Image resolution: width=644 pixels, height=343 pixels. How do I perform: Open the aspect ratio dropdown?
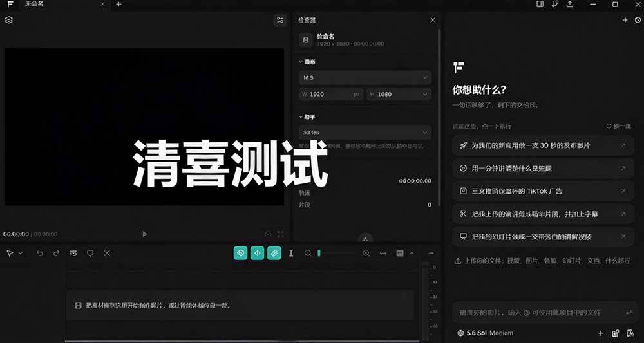point(365,77)
